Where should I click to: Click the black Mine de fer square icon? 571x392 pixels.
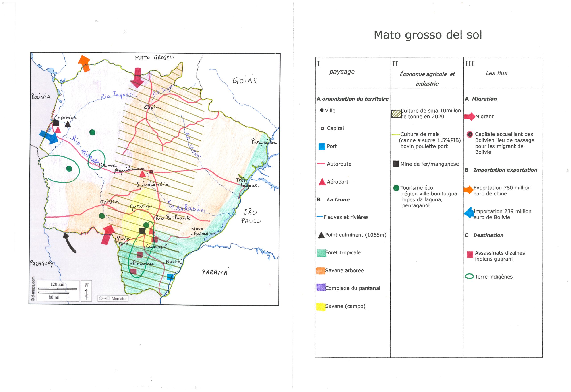[x=396, y=164]
